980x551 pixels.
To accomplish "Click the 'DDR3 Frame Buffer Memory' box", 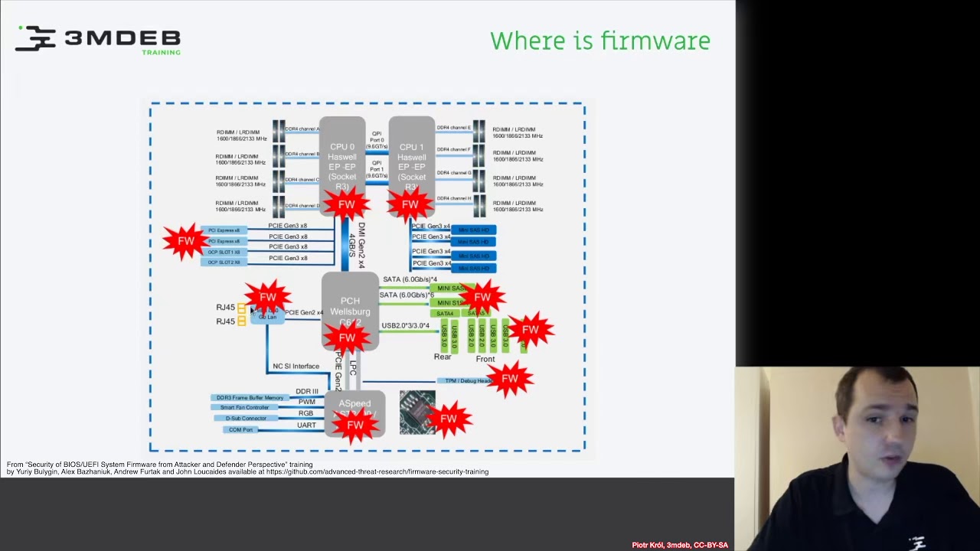I will click(250, 398).
